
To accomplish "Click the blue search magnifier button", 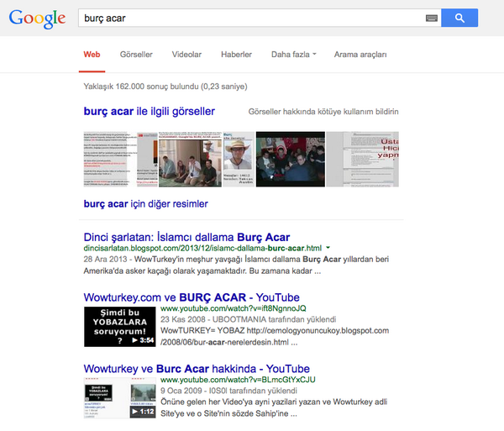I will pyautogui.click(x=459, y=18).
